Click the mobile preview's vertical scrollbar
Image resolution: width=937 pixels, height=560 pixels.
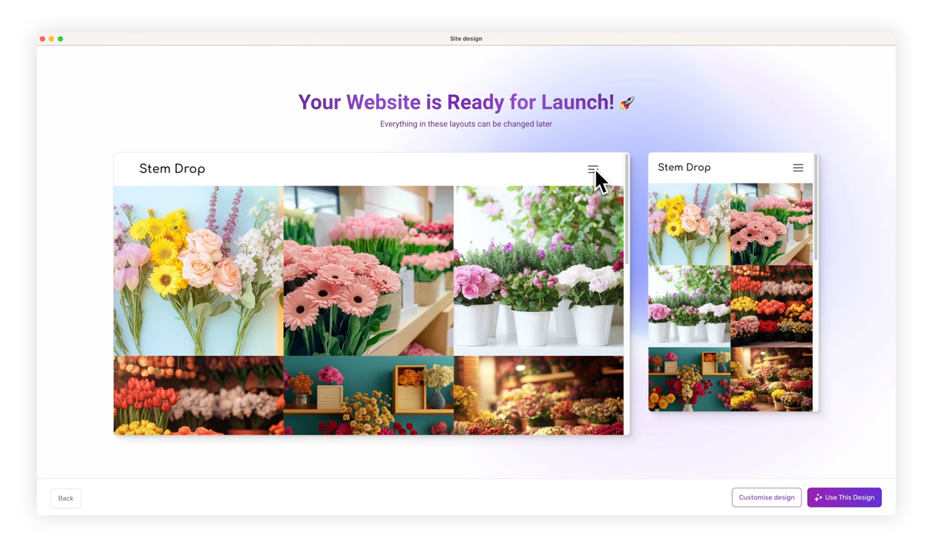(815, 211)
